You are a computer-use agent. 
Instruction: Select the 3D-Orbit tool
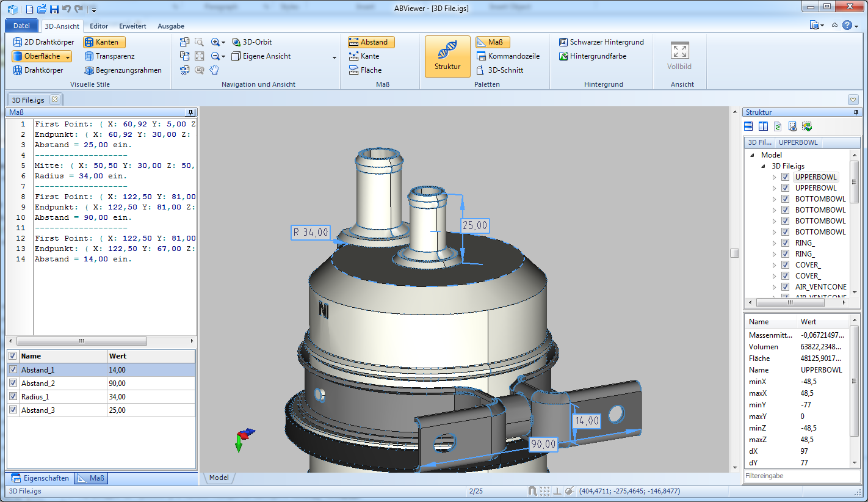[x=251, y=42]
